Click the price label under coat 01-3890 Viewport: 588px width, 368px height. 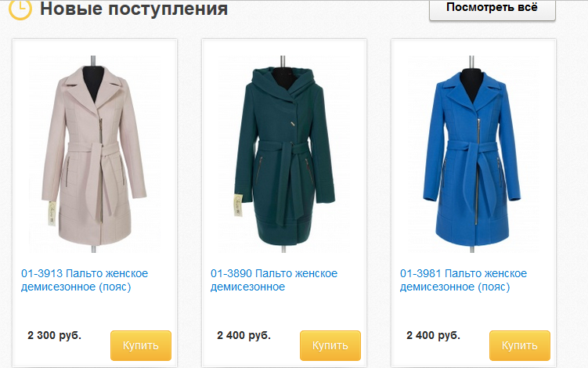[243, 335]
